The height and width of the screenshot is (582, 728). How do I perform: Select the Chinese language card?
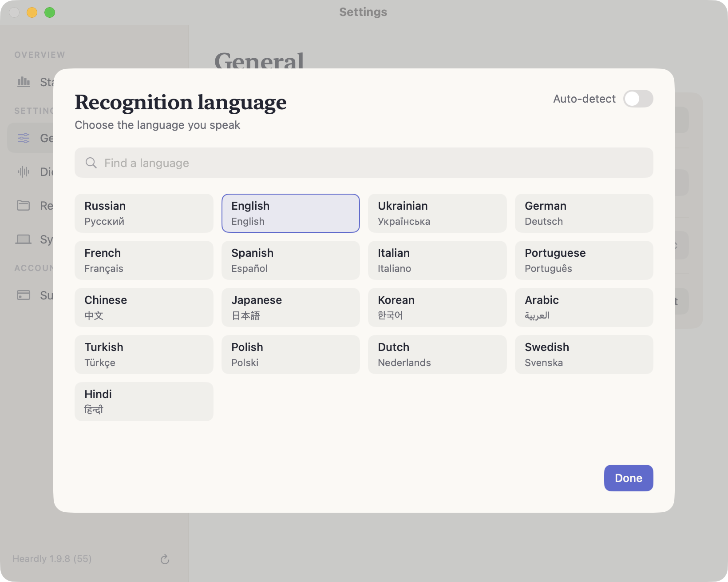pos(144,307)
